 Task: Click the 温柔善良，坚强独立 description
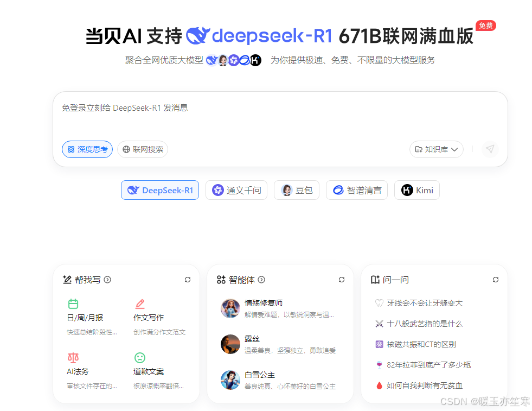pos(290,351)
